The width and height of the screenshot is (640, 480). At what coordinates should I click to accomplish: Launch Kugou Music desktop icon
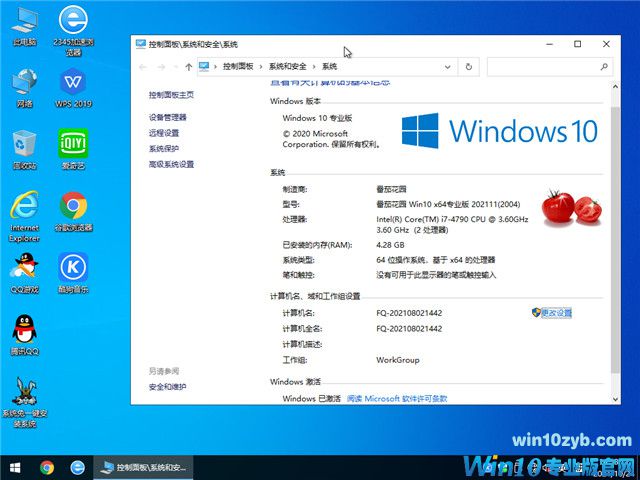(x=73, y=273)
